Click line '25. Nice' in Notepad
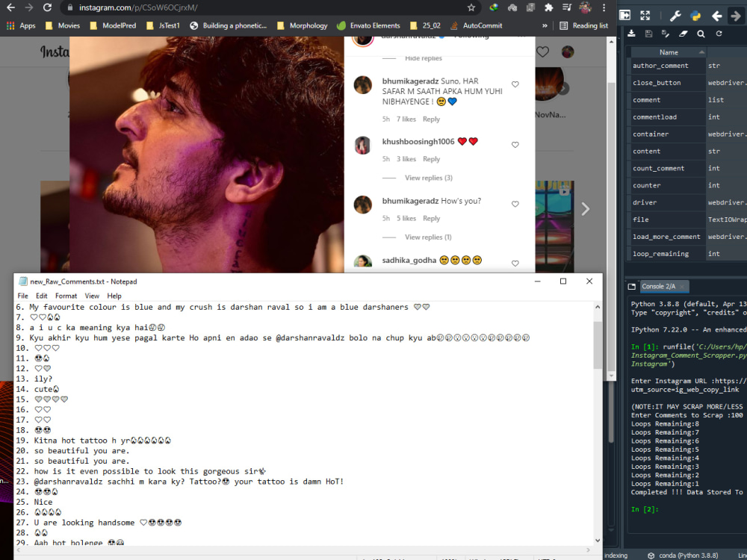Image resolution: width=747 pixels, height=560 pixels. [34, 502]
